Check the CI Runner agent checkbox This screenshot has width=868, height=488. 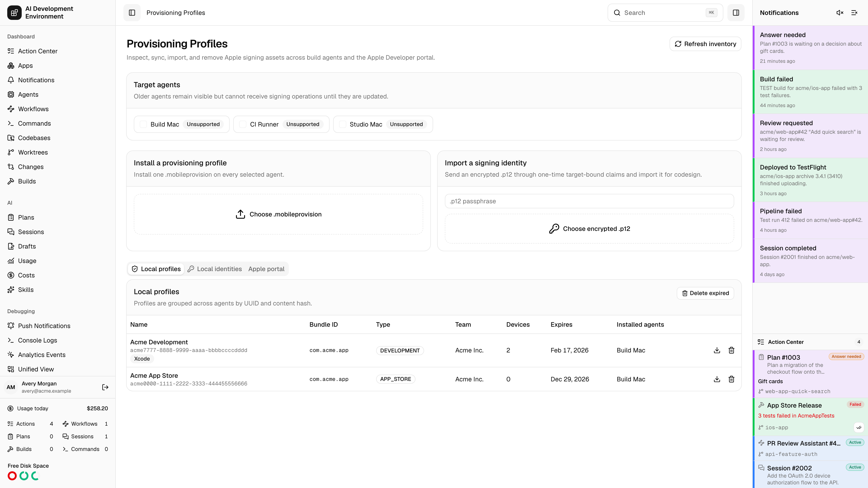[x=243, y=124]
